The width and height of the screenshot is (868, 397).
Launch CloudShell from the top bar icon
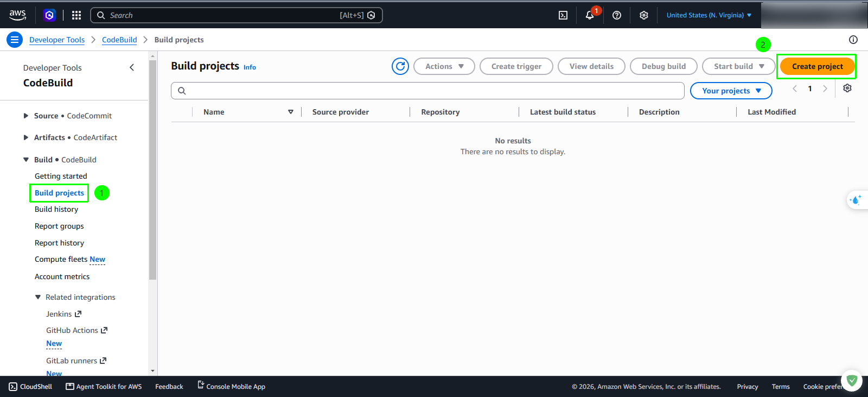(x=563, y=15)
